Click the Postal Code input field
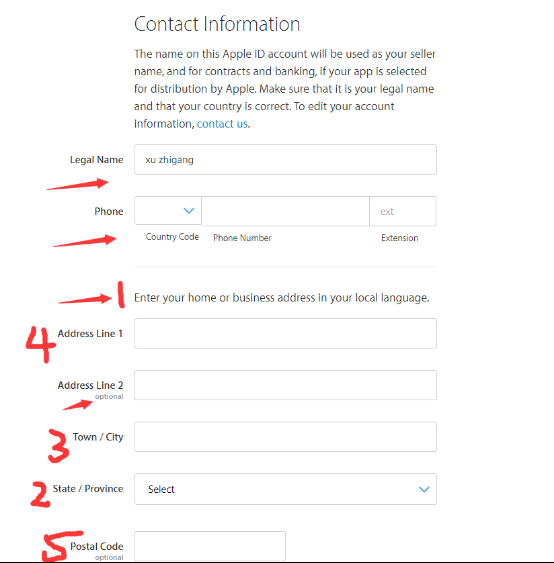 pyautogui.click(x=210, y=546)
